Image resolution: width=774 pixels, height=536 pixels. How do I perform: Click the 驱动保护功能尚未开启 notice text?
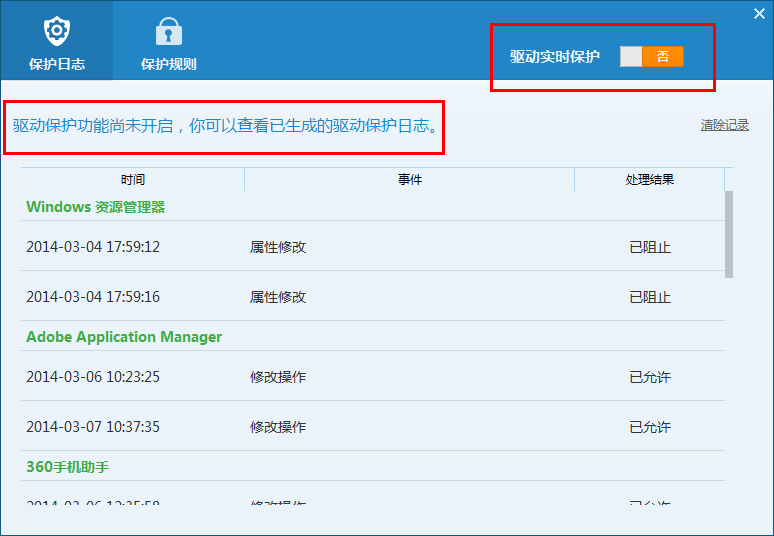click(x=225, y=126)
